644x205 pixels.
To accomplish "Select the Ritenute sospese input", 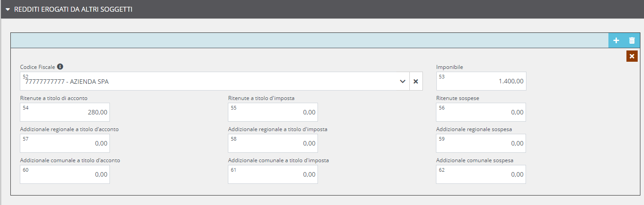I will point(481,113).
